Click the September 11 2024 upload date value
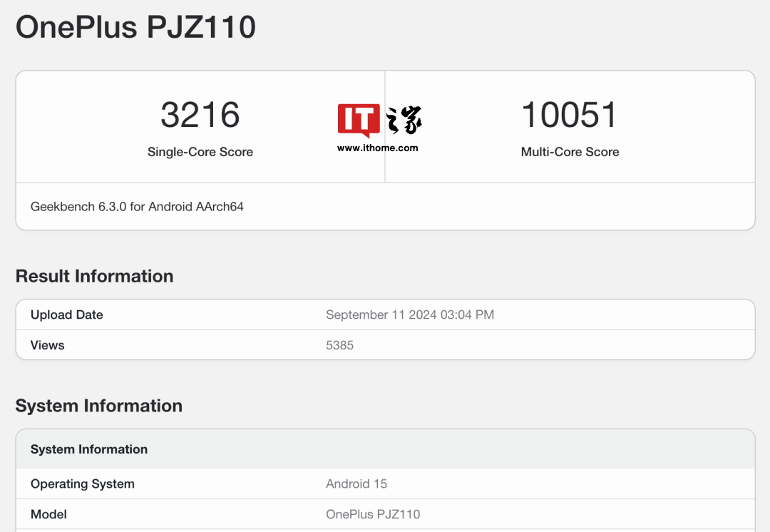 [x=409, y=314]
